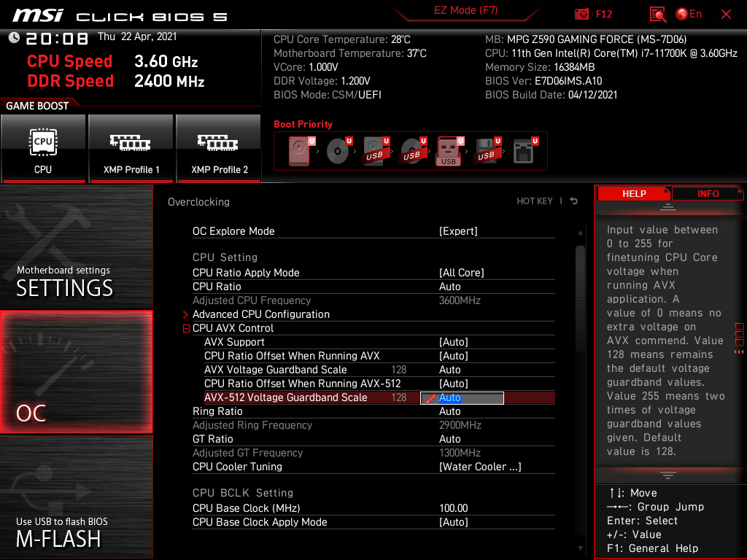Switch to the HELP tab
This screenshot has height=560, width=747.
point(634,194)
